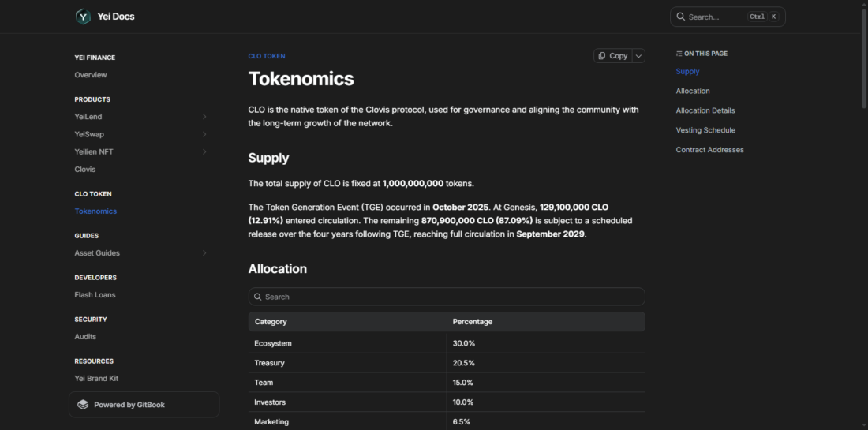This screenshot has width=868, height=430.
Task: Jump to Allocation section anchor
Action: click(x=693, y=91)
